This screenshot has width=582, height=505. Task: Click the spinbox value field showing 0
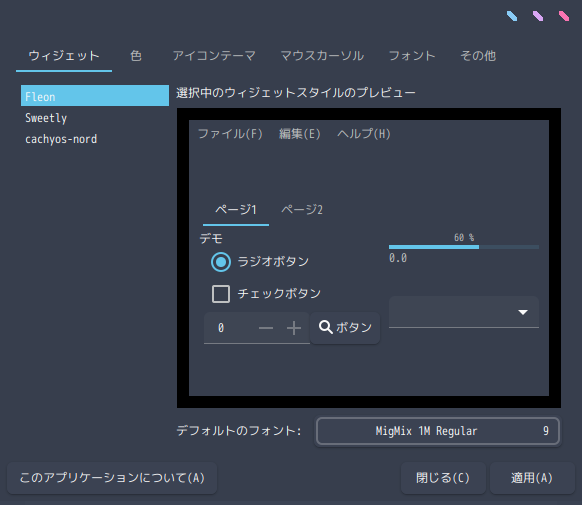click(229, 328)
